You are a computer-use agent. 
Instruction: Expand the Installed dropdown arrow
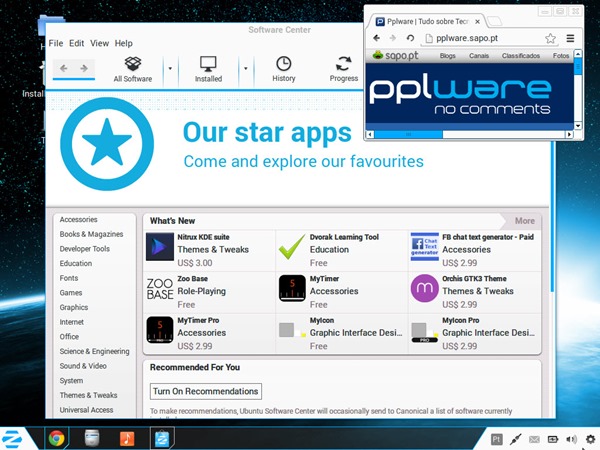(x=246, y=69)
